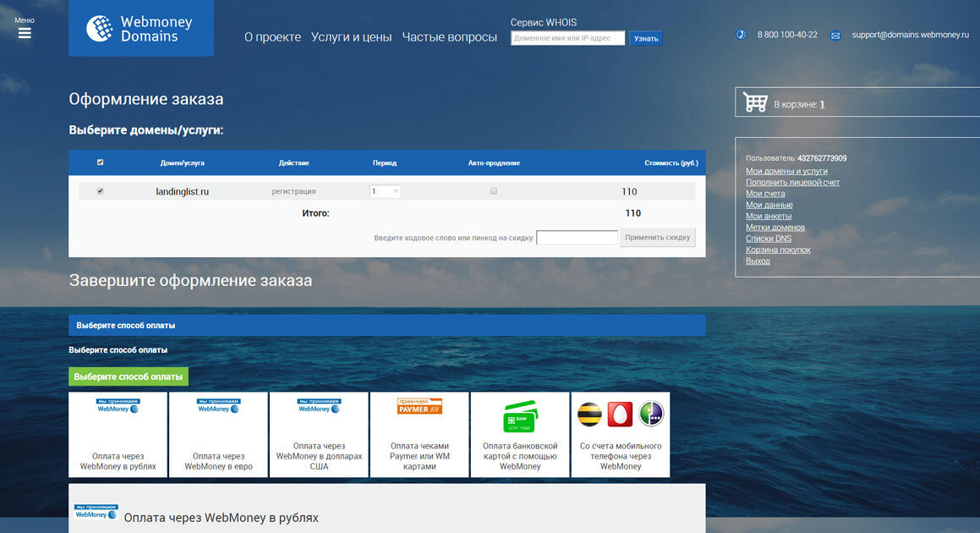Click 'регистрация' action text in row

coord(293,191)
